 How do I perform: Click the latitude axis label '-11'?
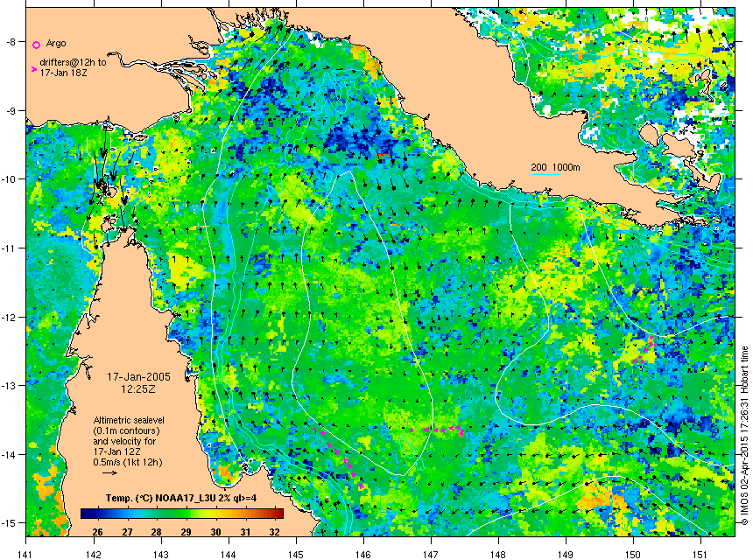tap(10, 248)
